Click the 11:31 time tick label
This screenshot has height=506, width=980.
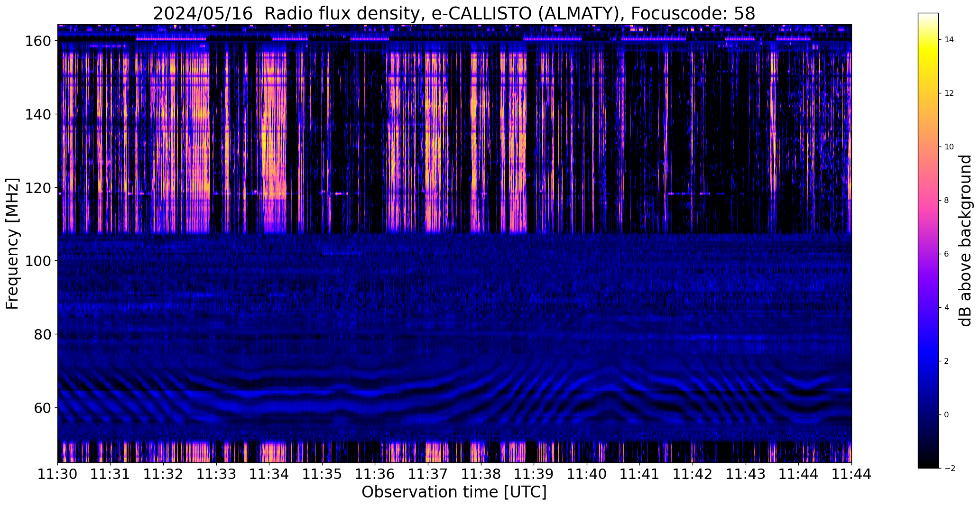coord(111,474)
